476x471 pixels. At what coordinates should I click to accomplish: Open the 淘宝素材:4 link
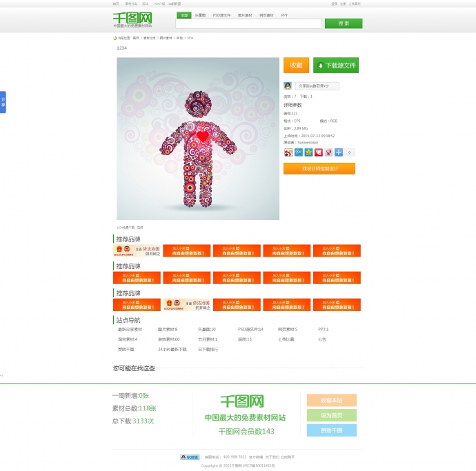click(x=128, y=339)
